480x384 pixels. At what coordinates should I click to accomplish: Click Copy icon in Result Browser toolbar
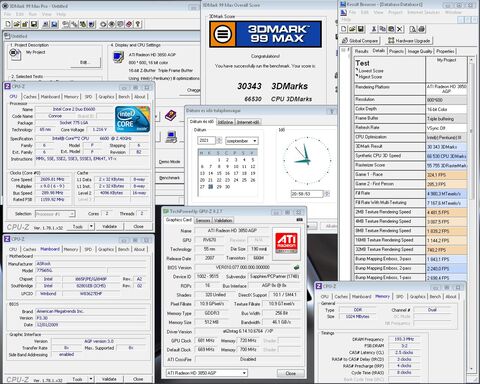click(382, 29)
